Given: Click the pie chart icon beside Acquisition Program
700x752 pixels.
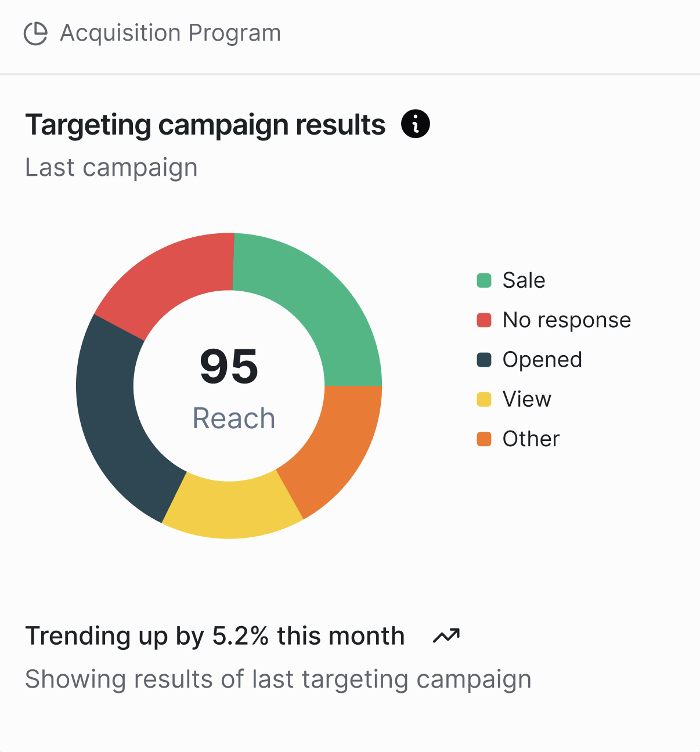Looking at the screenshot, I should 35,34.
